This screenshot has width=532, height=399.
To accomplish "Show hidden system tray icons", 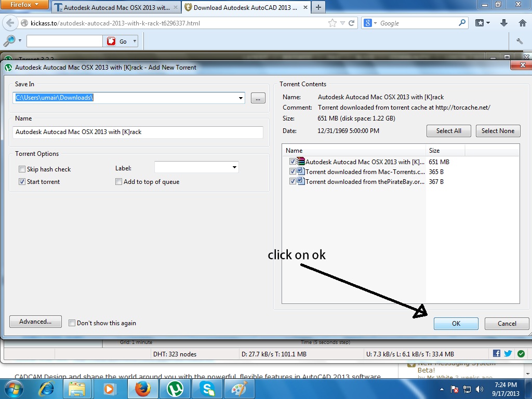I will tap(442, 389).
